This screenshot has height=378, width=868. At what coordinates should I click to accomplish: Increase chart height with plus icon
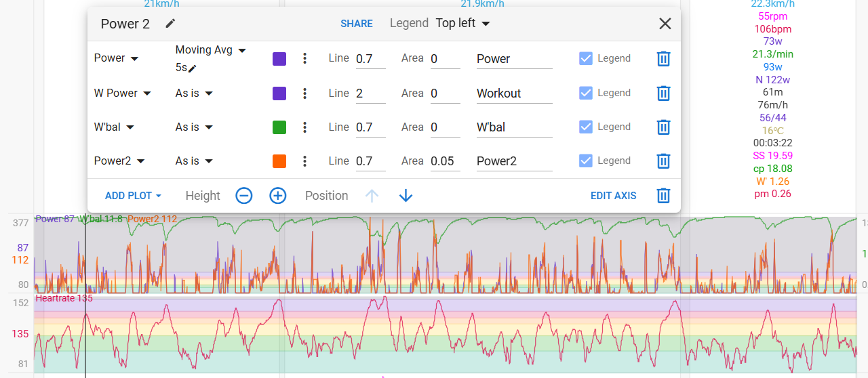278,196
